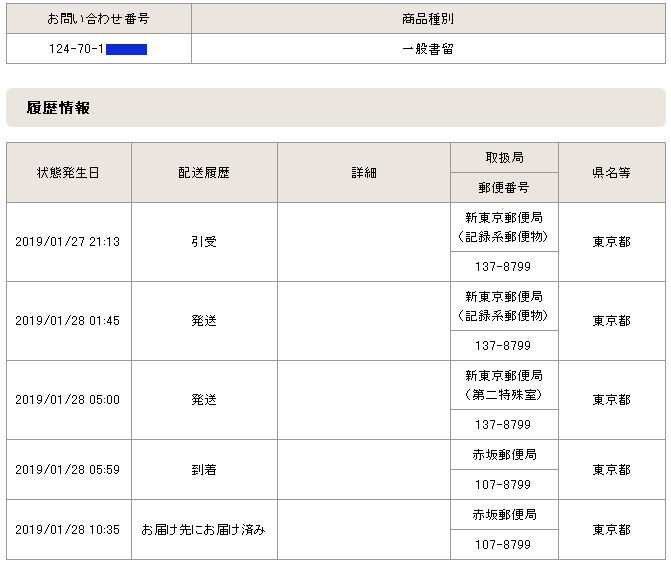The height and width of the screenshot is (566, 671).
Task: Click 新東京郵便局 (記録系郵便物) in the 21:13 row
Action: (504, 227)
